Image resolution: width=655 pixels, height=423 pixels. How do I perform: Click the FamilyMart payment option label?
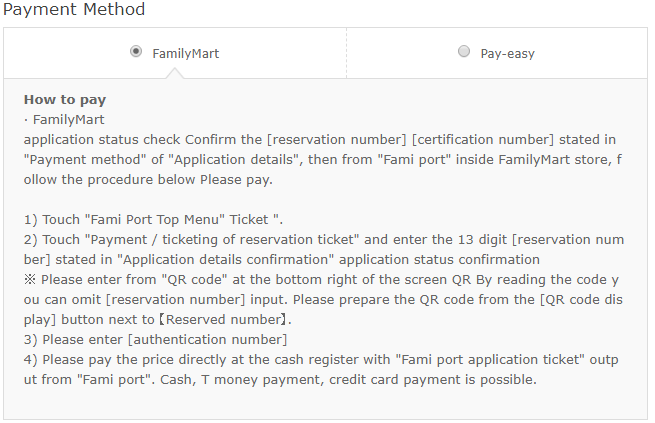point(185,53)
